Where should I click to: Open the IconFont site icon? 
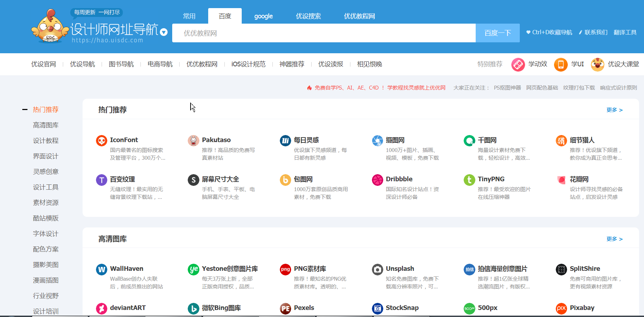coord(102,141)
